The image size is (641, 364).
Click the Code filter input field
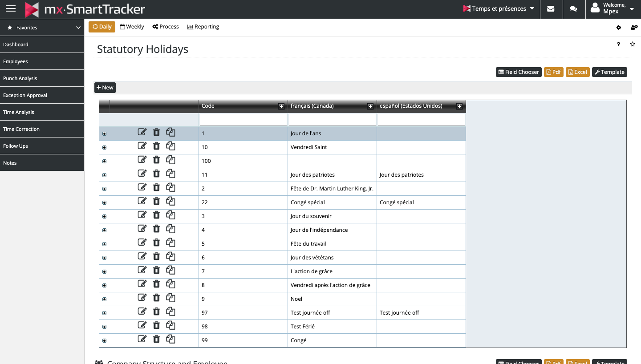(243, 120)
